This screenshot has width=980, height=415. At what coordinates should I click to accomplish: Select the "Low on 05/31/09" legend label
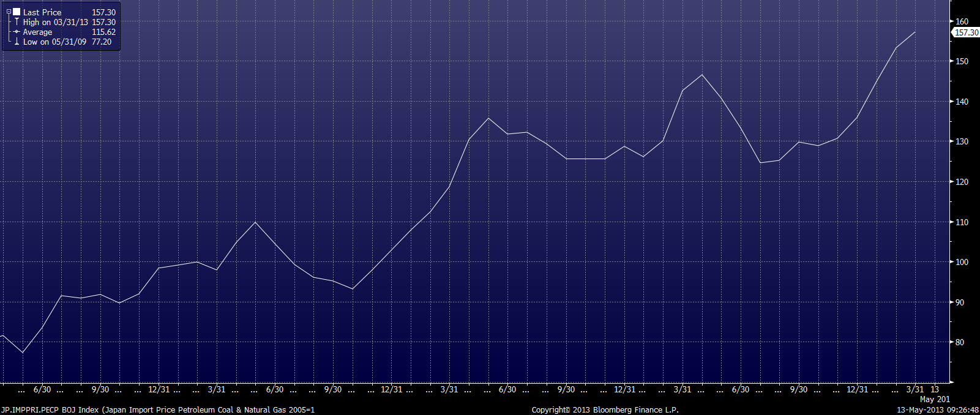click(x=55, y=42)
